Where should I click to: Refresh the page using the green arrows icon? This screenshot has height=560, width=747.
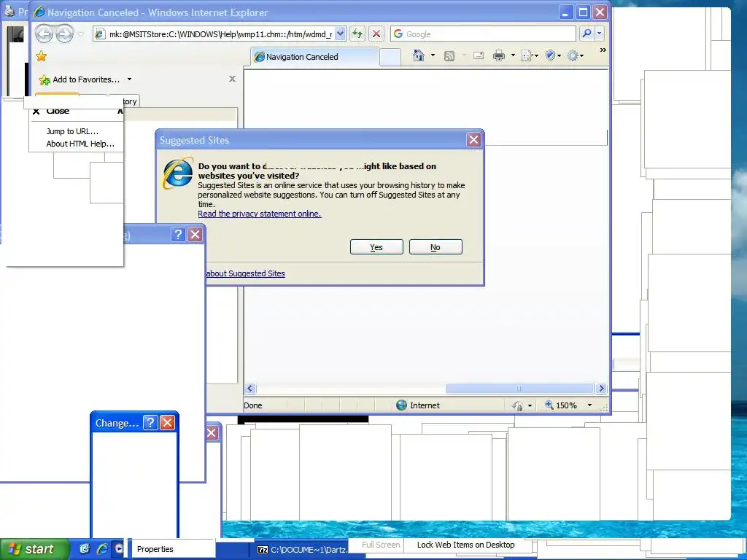(357, 34)
